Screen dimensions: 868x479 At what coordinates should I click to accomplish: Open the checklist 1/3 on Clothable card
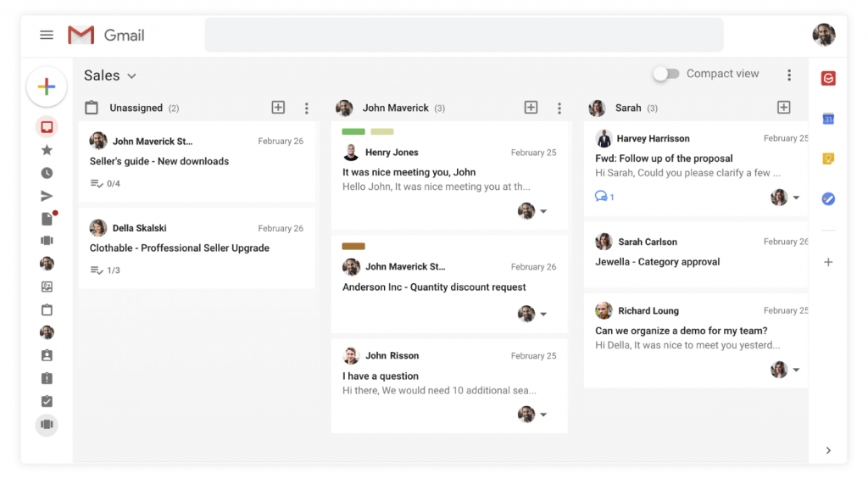coord(105,270)
